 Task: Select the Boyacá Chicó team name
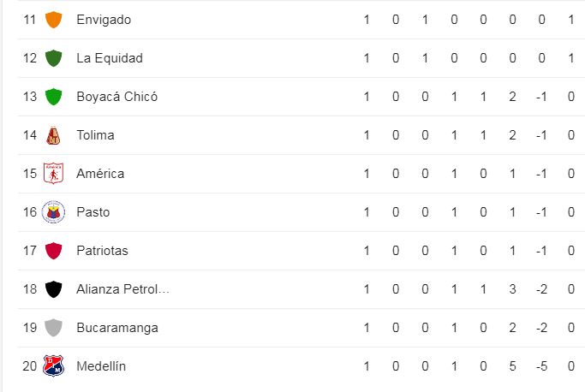[117, 97]
